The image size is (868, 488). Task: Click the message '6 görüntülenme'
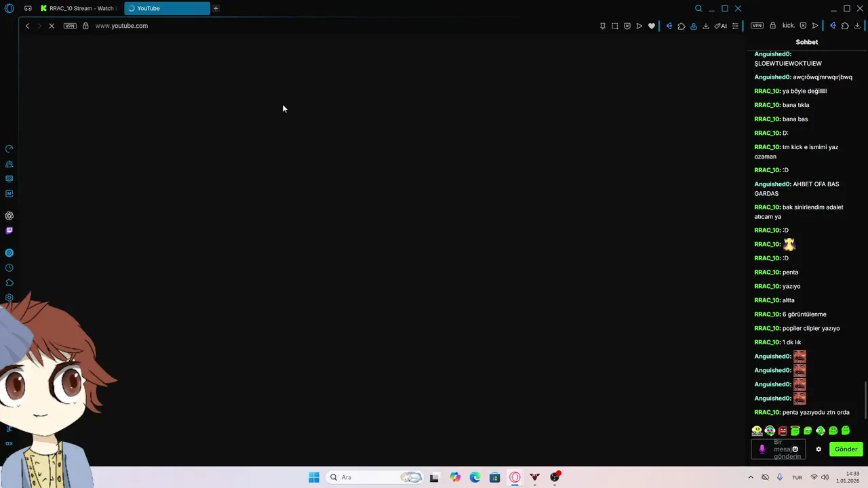pos(804,314)
